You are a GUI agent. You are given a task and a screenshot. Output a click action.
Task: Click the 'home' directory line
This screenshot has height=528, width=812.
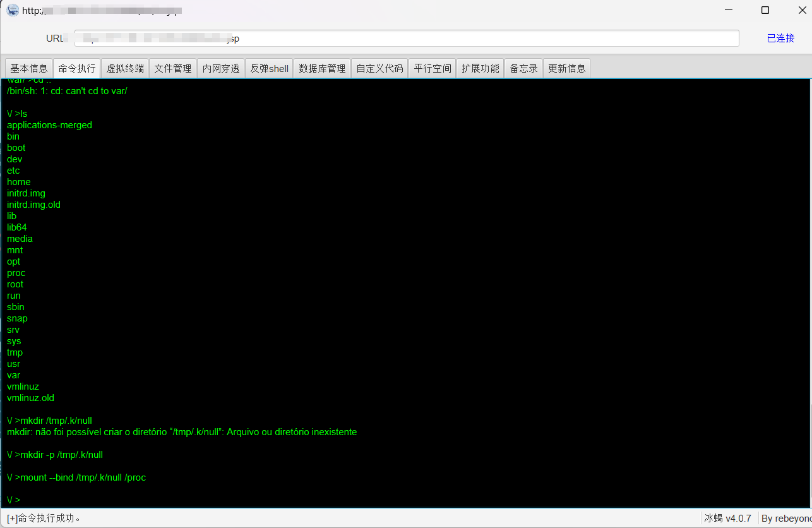(x=19, y=182)
